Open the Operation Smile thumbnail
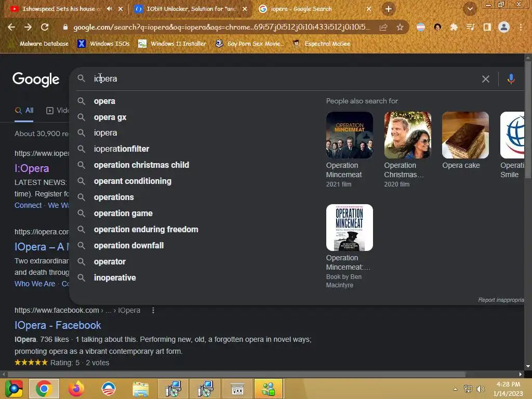 pyautogui.click(x=512, y=135)
